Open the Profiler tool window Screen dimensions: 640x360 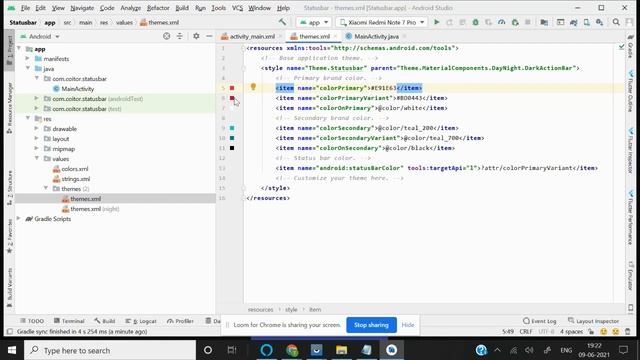pos(180,321)
